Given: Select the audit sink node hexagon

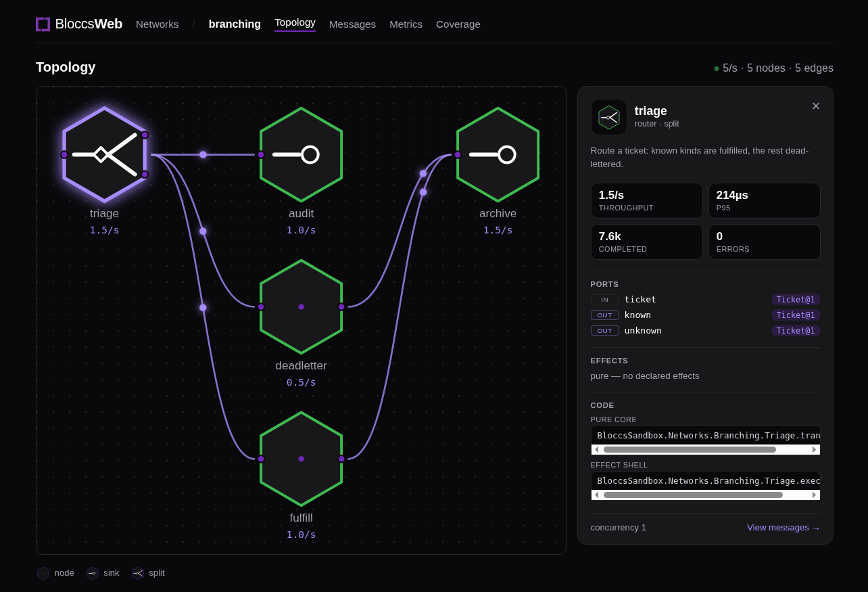Looking at the screenshot, I should click(x=302, y=154).
